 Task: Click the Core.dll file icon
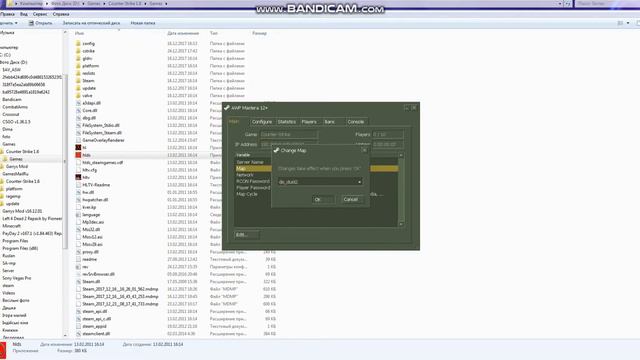(78, 110)
